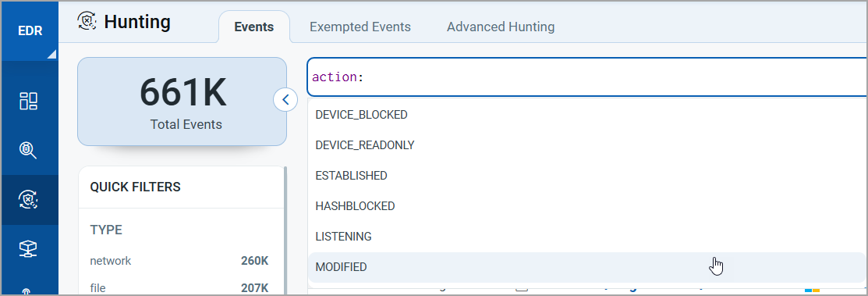Select HASHBLOCKED from the autocomplete list
Image resolution: width=868 pixels, height=296 pixels.
pyautogui.click(x=586, y=206)
